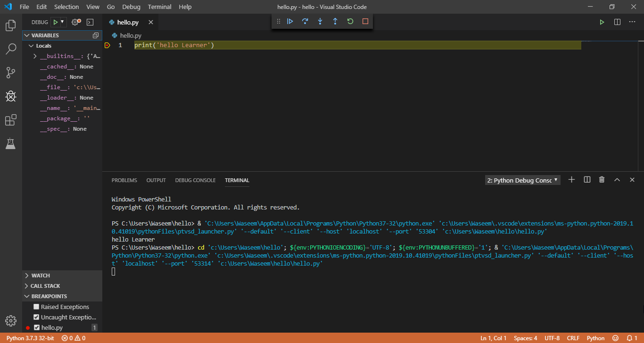Image resolution: width=644 pixels, height=343 pixels.
Task: Toggle the Uncaught Exceptions checkbox
Action: point(36,317)
